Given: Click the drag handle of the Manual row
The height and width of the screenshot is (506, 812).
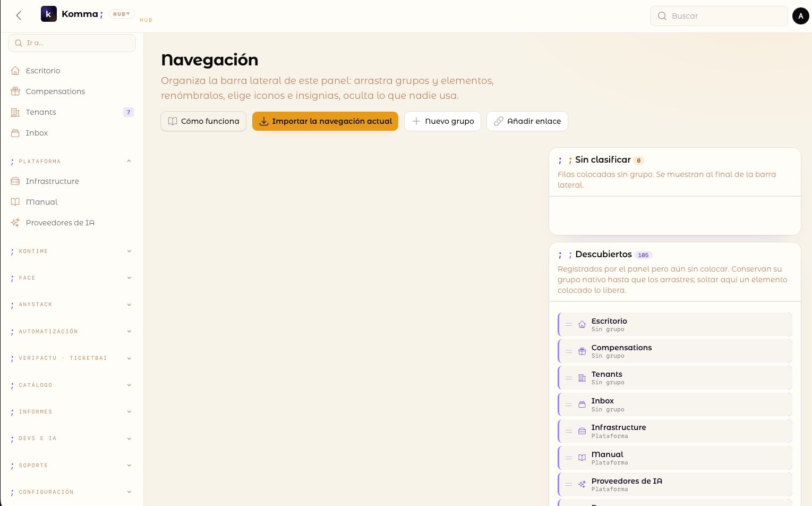Looking at the screenshot, I should [x=569, y=458].
